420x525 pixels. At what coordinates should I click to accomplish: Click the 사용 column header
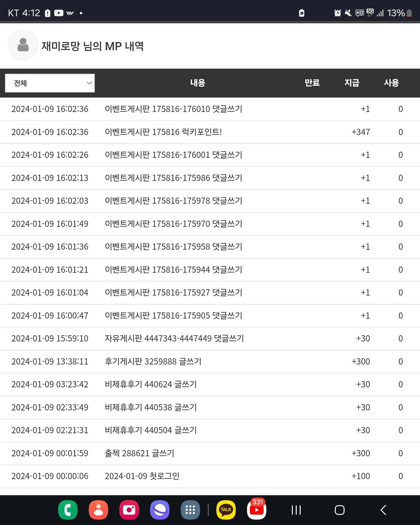tap(391, 83)
